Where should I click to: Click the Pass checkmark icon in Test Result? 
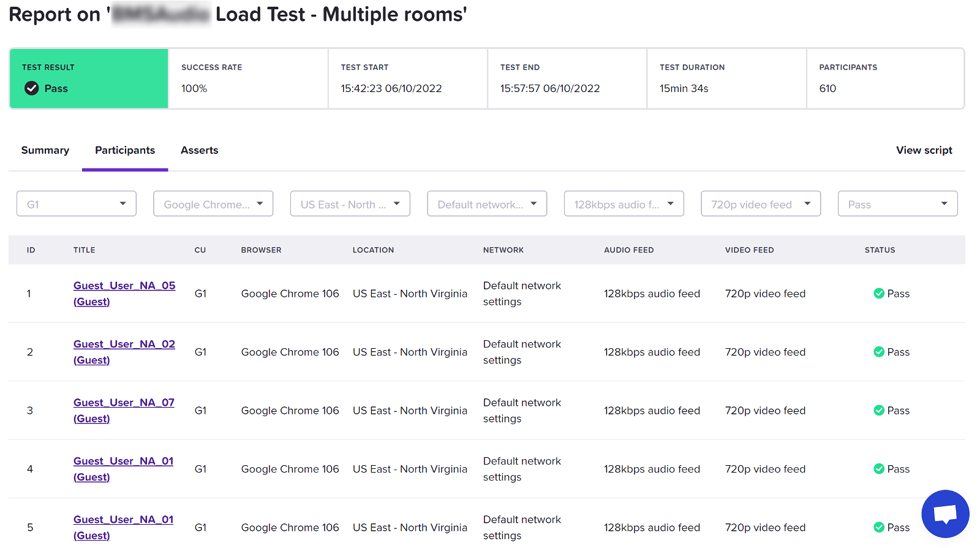(31, 88)
